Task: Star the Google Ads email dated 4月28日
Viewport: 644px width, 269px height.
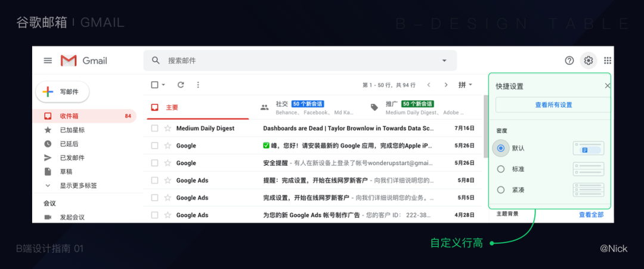Action: [167, 215]
